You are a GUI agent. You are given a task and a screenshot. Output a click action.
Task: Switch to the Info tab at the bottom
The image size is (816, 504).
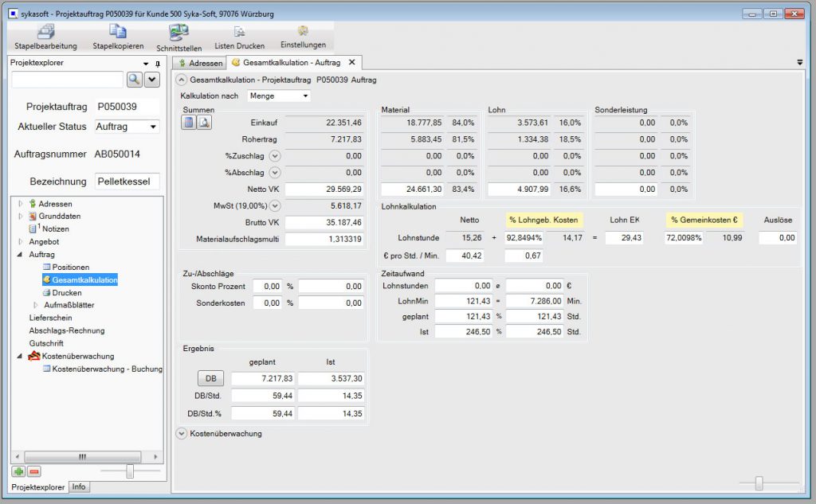point(79,486)
